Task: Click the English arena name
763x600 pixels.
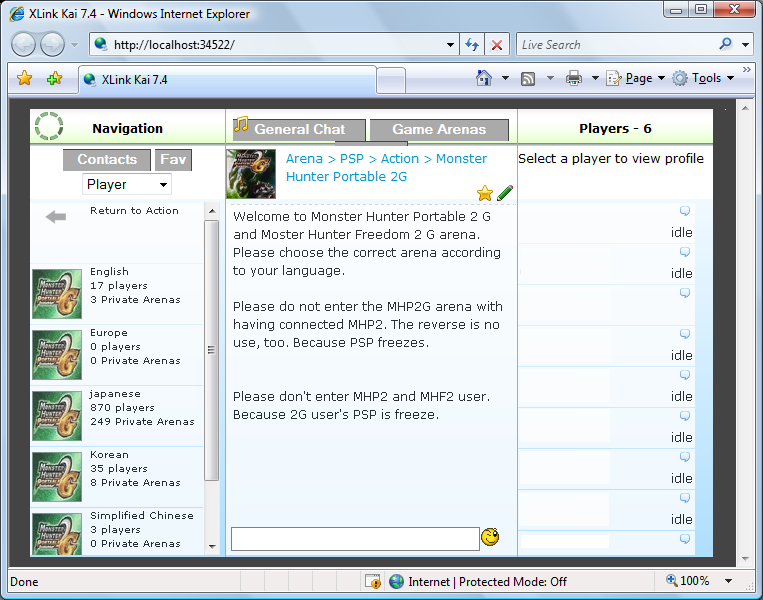Action: 109,272
